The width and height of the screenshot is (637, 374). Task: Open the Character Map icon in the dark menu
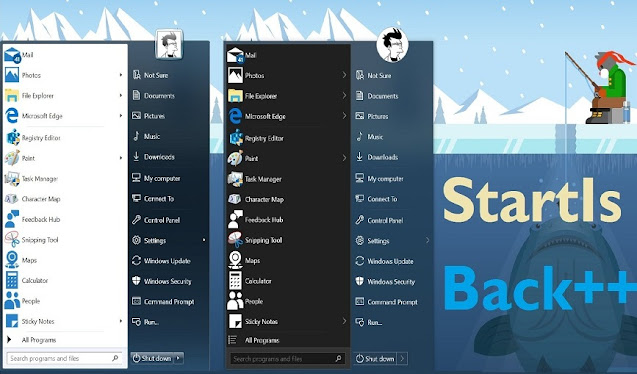pos(235,199)
